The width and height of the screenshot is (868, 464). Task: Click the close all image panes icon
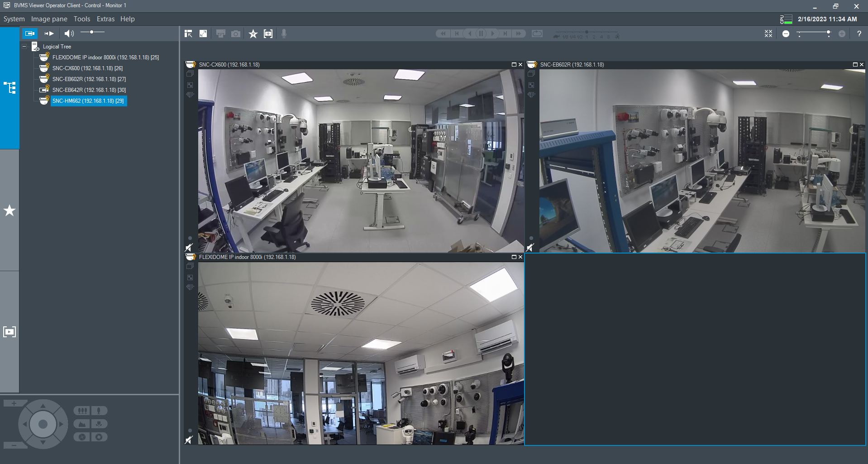click(x=768, y=34)
